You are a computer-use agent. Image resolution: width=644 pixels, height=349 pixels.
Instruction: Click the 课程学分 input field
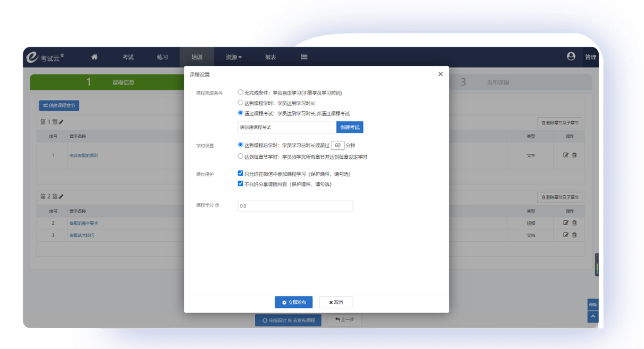[295, 206]
